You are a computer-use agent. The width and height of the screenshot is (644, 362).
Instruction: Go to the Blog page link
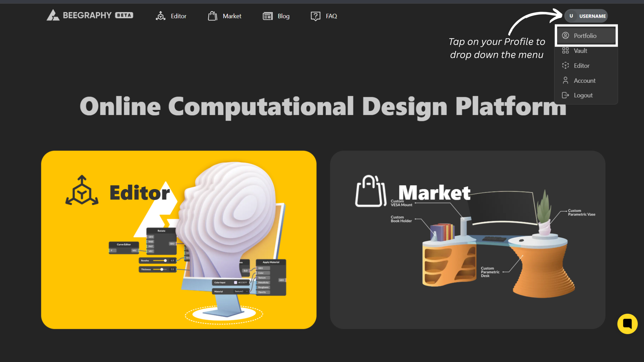[283, 16]
